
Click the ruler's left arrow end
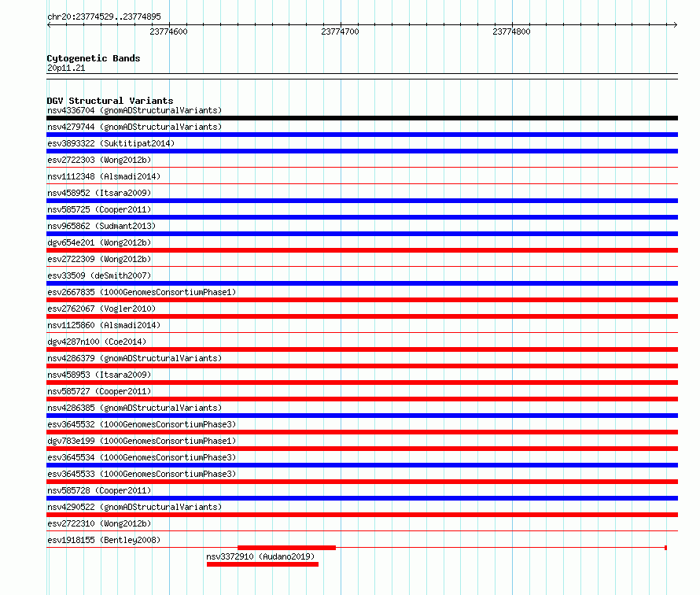49,25
